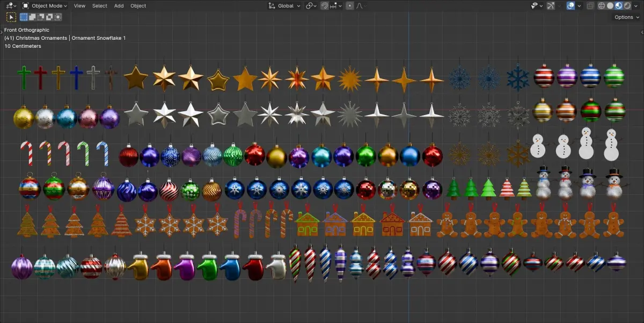Image resolution: width=644 pixels, height=323 pixels.
Task: Open the Options dropdown
Action: click(x=626, y=17)
